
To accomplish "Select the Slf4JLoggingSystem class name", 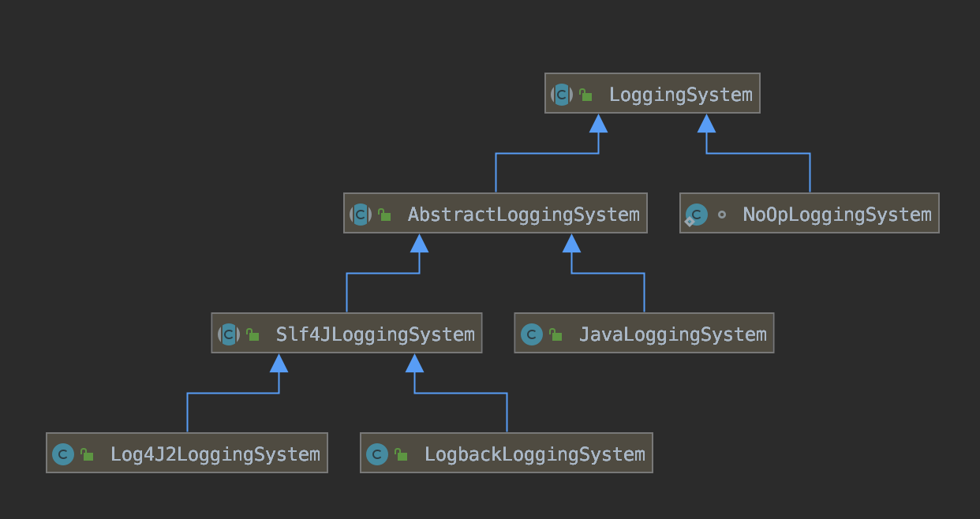I will click(x=376, y=334).
